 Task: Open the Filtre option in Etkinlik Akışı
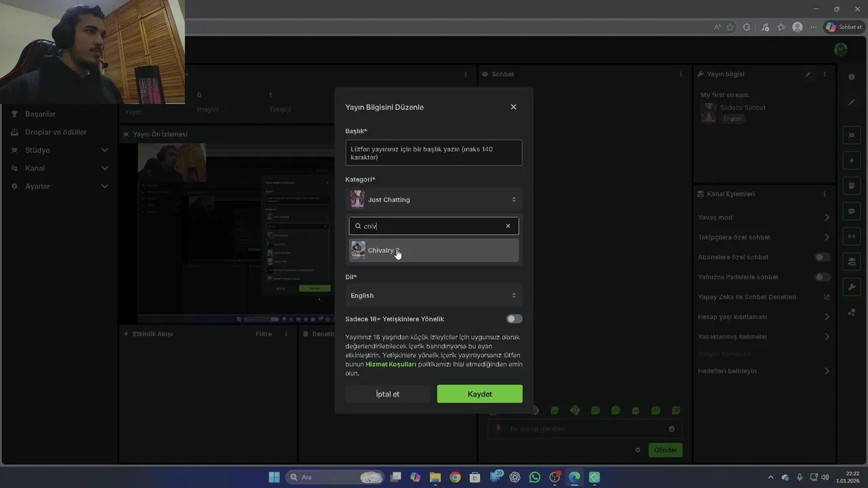(x=264, y=334)
